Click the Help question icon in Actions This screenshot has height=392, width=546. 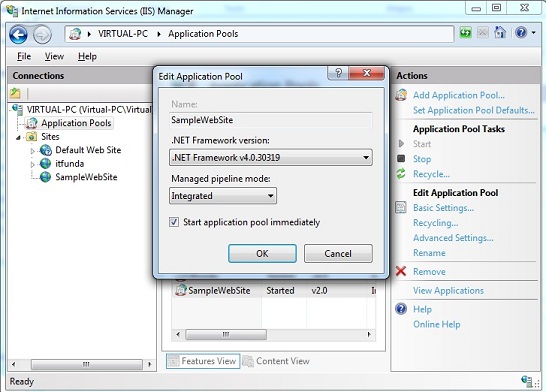coord(401,309)
